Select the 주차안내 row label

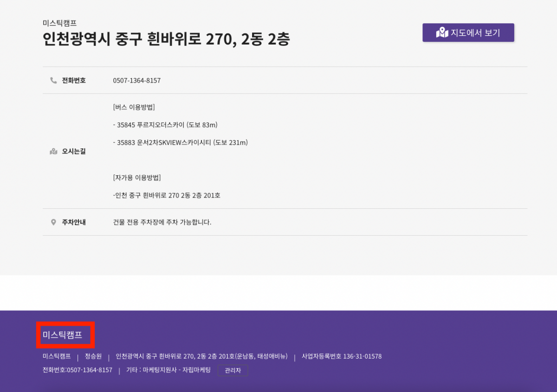click(x=74, y=222)
